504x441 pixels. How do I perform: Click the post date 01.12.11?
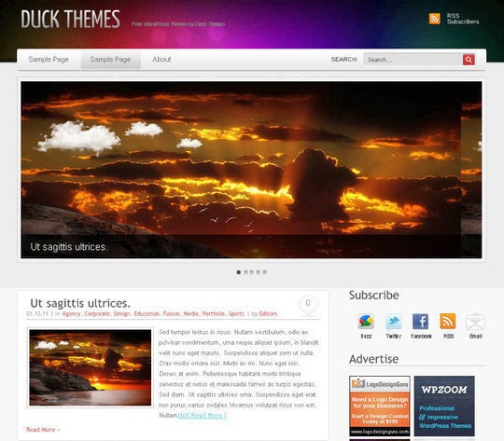coord(37,314)
